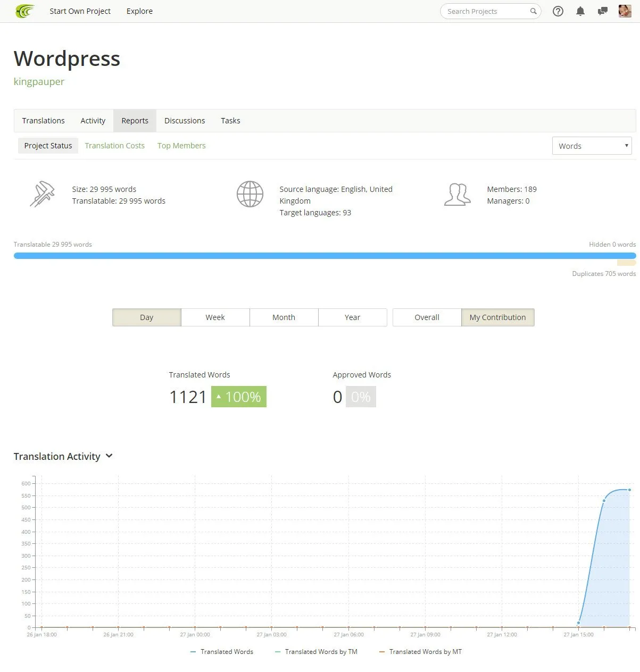The height and width of the screenshot is (672, 640).
Task: Click the Members: 189 text
Action: pyautogui.click(x=512, y=189)
